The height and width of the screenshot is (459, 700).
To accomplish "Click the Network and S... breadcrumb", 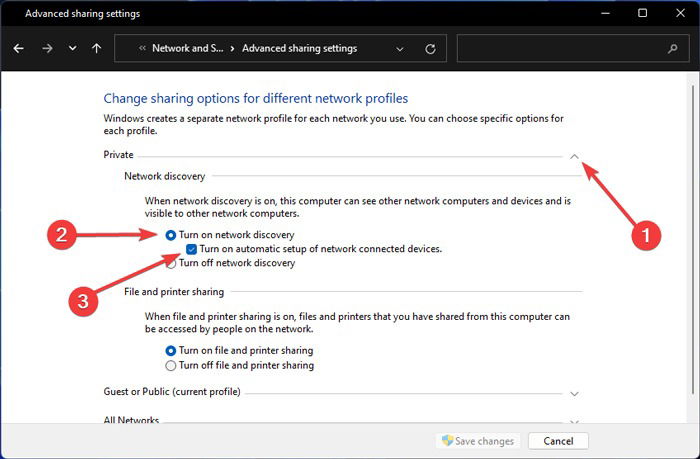I will point(188,48).
